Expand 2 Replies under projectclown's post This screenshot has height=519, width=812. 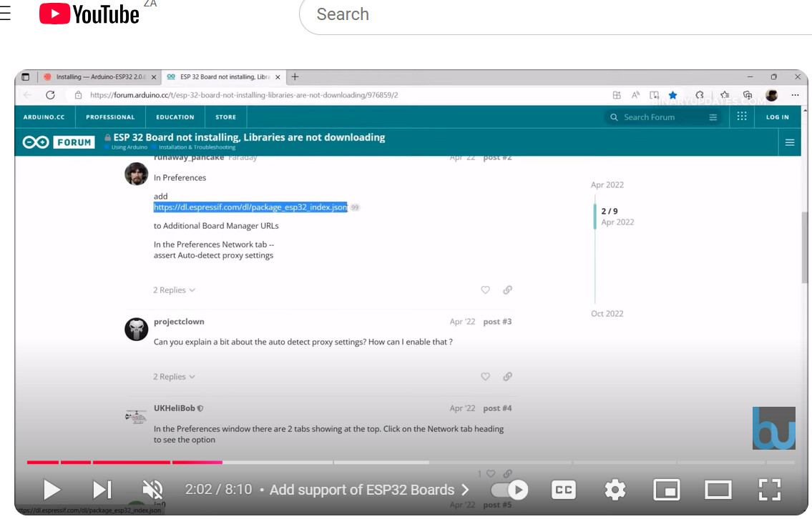(174, 377)
